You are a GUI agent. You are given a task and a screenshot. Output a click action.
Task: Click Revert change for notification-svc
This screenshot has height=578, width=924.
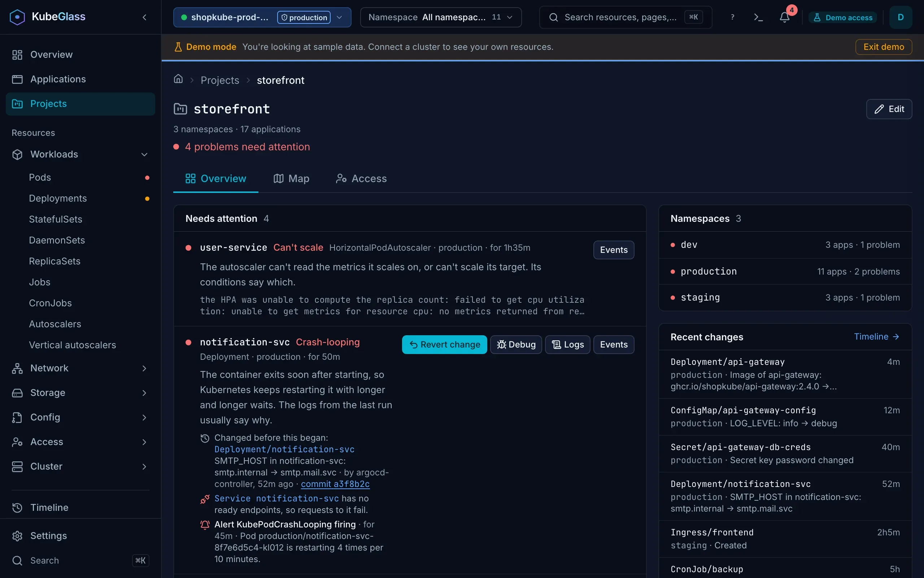point(444,345)
